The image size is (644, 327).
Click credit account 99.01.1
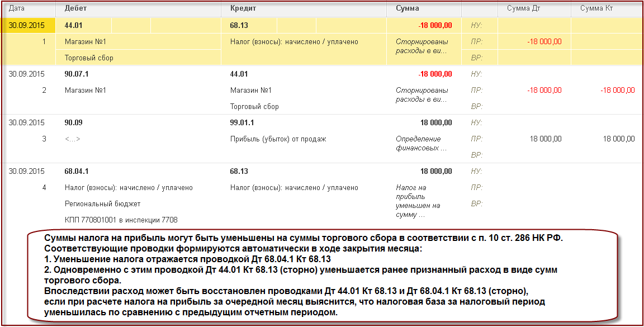[x=242, y=122]
